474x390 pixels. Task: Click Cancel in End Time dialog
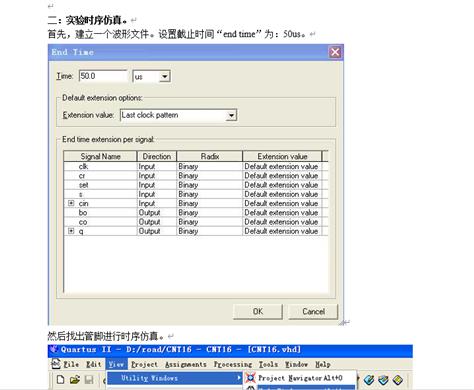[x=313, y=311]
